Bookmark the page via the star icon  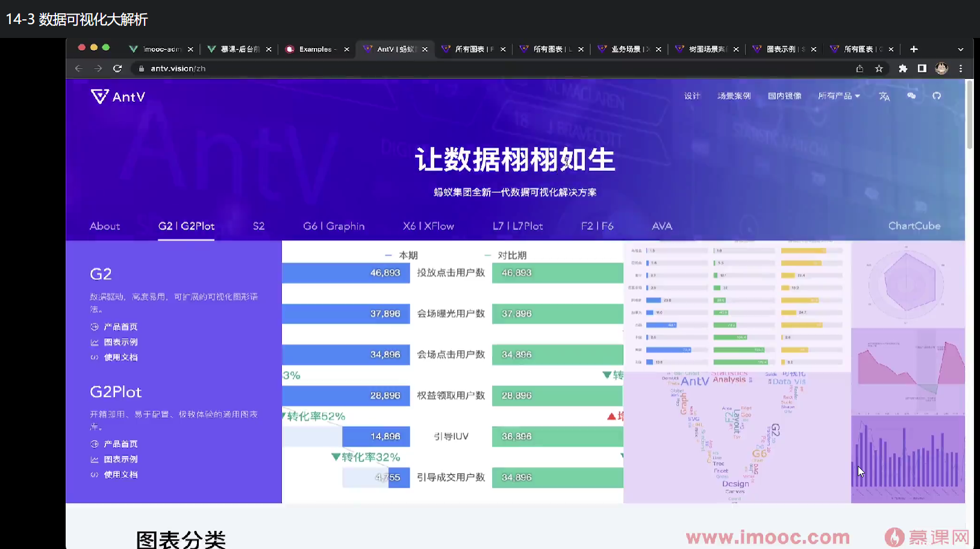[x=879, y=68]
